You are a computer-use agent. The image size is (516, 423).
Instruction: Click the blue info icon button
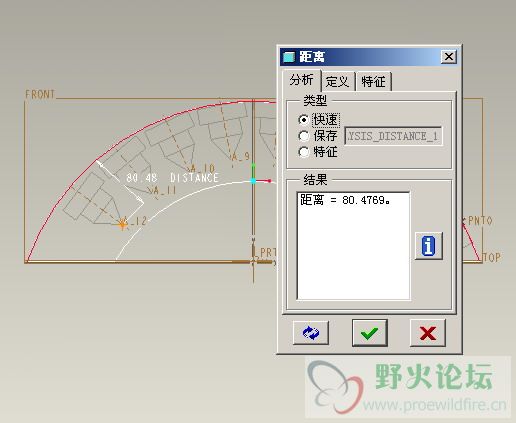[429, 246]
